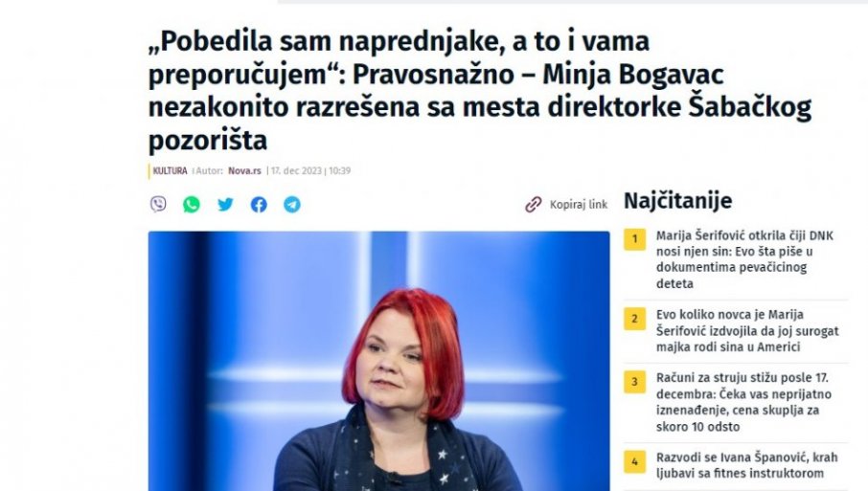868x491 pixels.
Task: Open the Nova.rs author link
Action: pyautogui.click(x=244, y=171)
